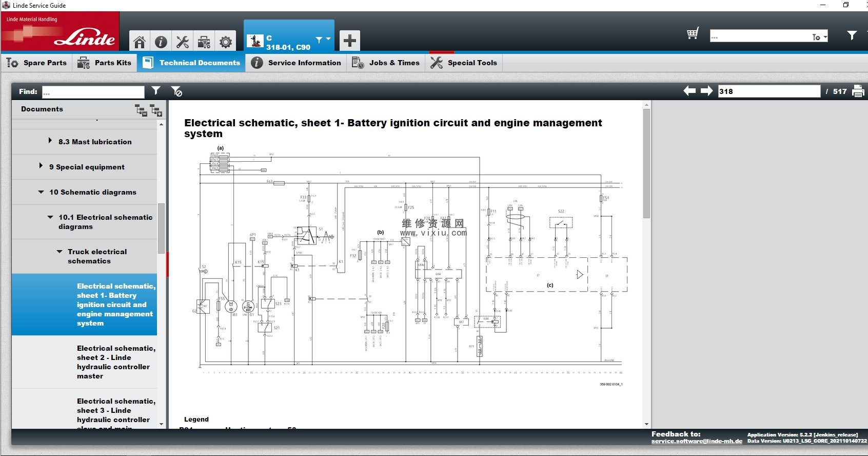Open the Home icon in toolbar
Image resolution: width=868 pixels, height=456 pixels.
140,41
